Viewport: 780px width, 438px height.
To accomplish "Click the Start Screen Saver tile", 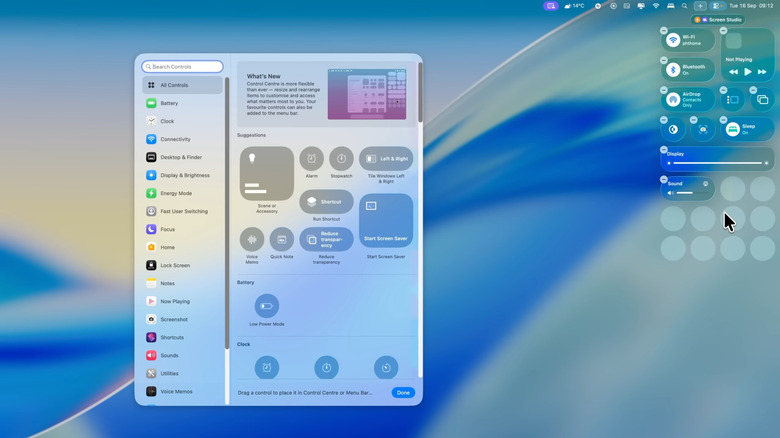I will click(385, 220).
